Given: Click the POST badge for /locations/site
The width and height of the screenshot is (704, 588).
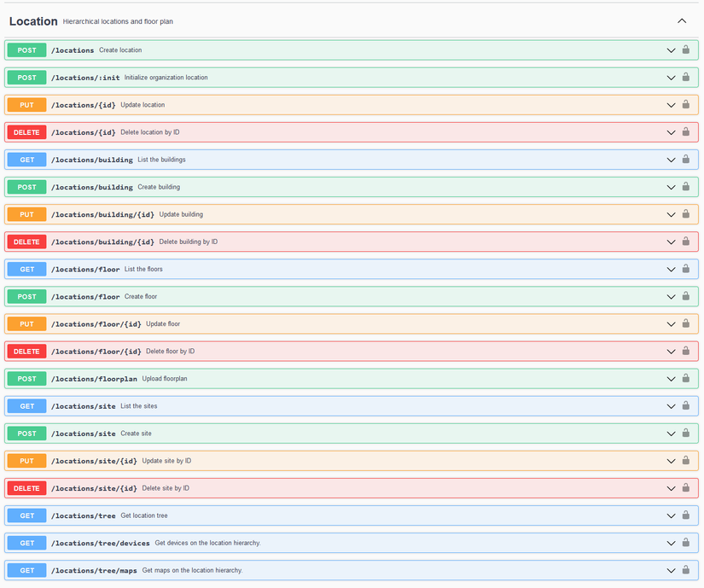Looking at the screenshot, I should click(x=26, y=434).
